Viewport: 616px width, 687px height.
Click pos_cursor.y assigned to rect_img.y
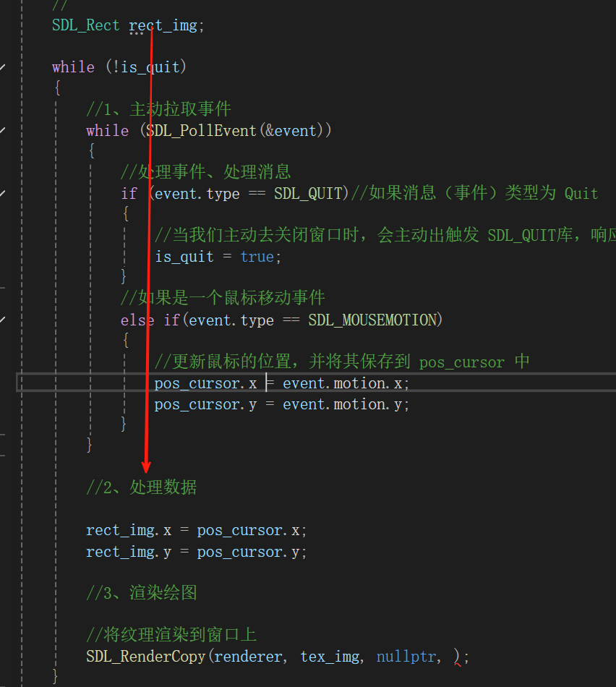(249, 552)
